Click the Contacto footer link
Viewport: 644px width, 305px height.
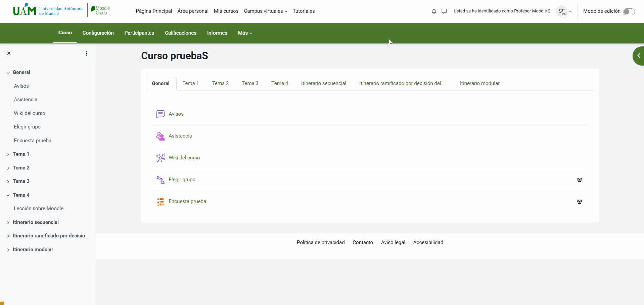[x=363, y=242]
